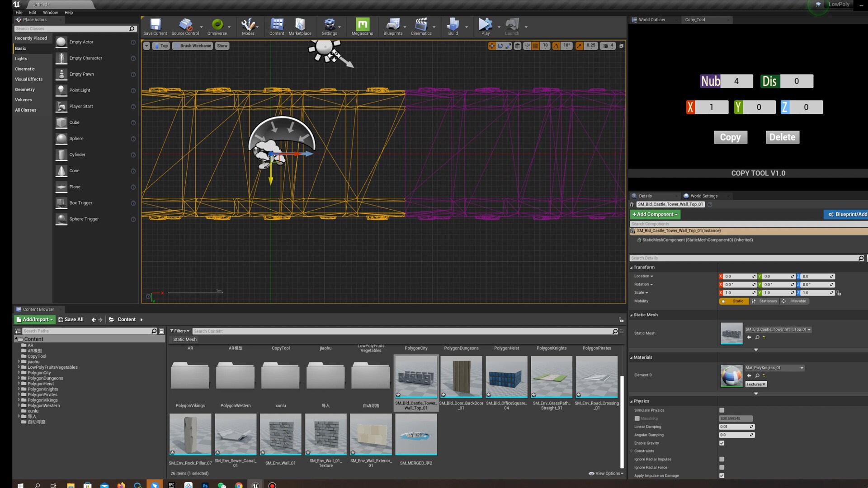
Task: Open the Cinematics toolbar icon
Action: click(421, 27)
